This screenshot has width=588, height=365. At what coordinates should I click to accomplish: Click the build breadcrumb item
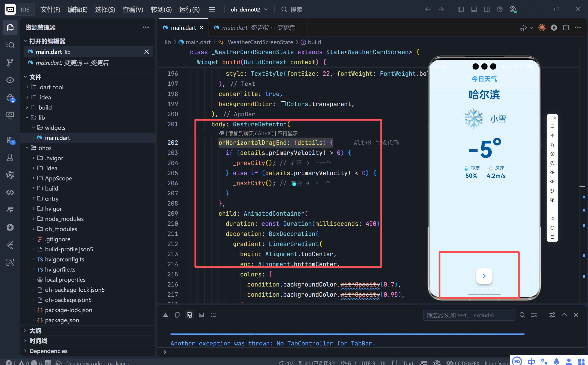(314, 42)
